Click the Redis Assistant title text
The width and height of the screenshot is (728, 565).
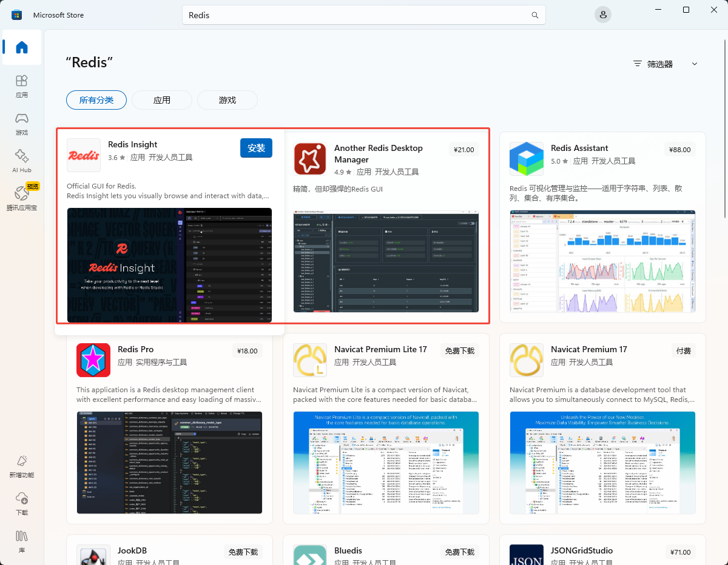pyautogui.click(x=579, y=148)
